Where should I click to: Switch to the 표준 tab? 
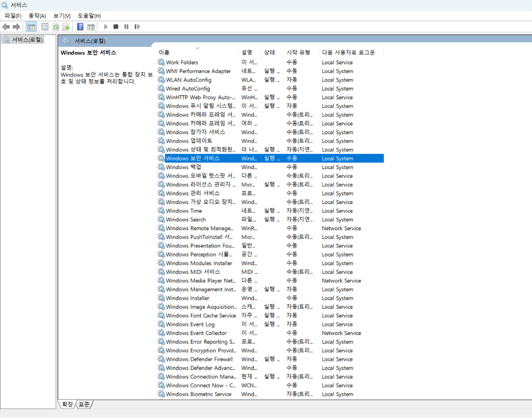[84, 404]
